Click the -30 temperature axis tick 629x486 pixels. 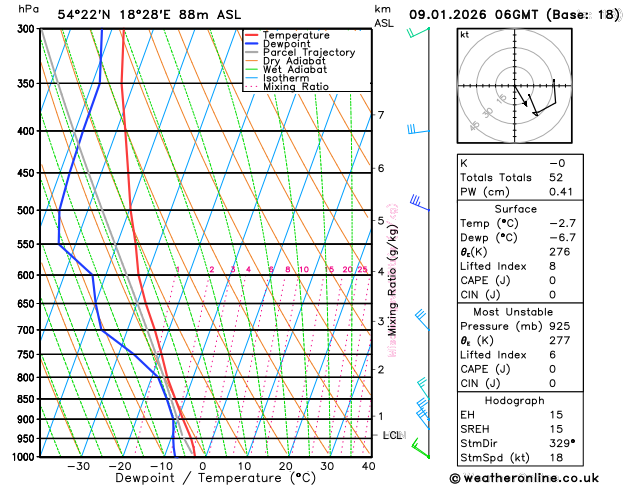pyautogui.click(x=78, y=466)
